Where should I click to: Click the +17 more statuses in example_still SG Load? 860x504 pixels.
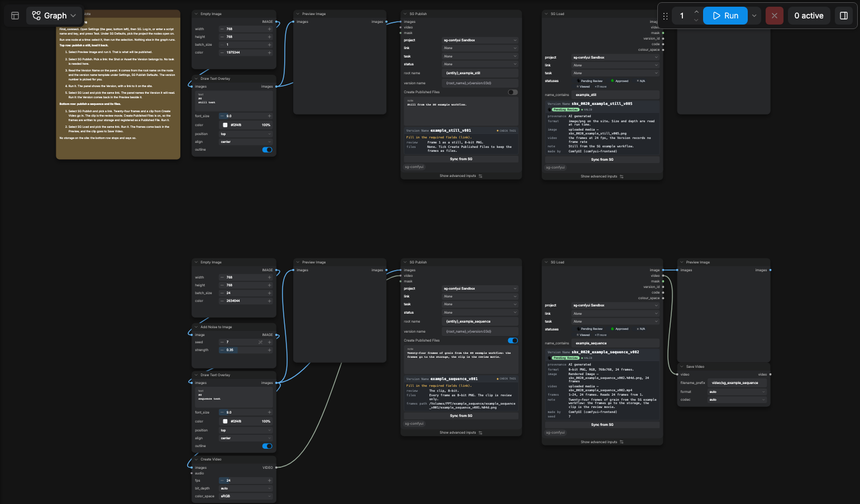coord(601,87)
